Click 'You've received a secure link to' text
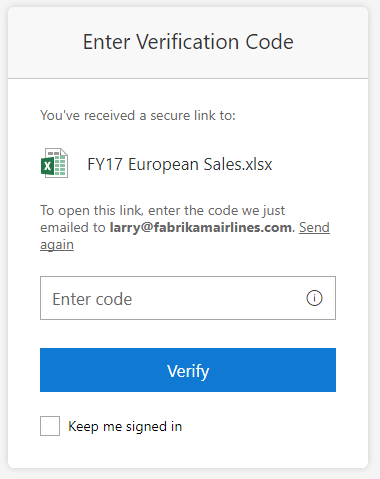Screen dimensions: 380x479 [138, 115]
